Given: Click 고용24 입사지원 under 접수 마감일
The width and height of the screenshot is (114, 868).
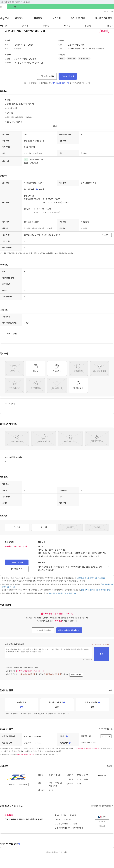Looking at the screenshot, I should point(17,562).
